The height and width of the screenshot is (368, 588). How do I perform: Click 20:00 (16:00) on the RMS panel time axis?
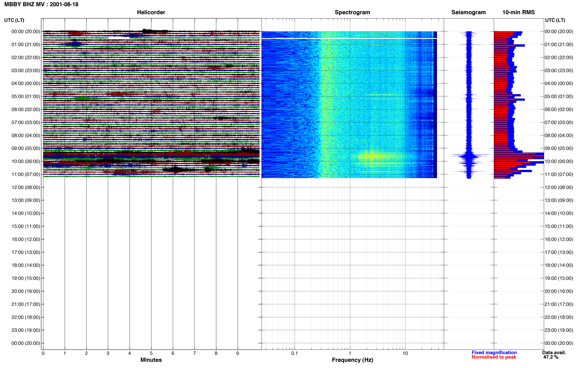559,291
